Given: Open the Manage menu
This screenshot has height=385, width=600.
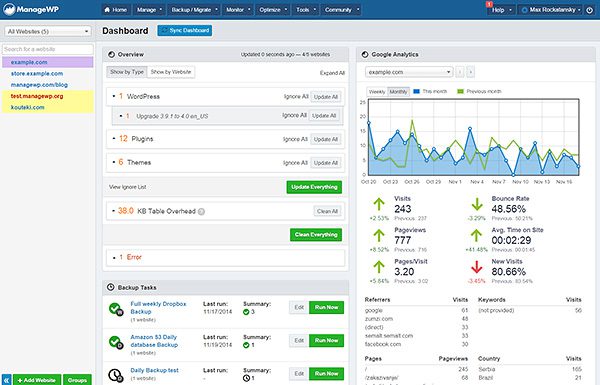Looking at the screenshot, I should [150, 10].
